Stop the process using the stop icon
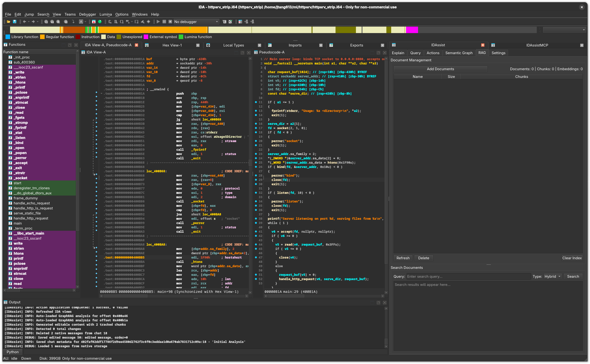The height and width of the screenshot is (364, 590). tap(170, 22)
